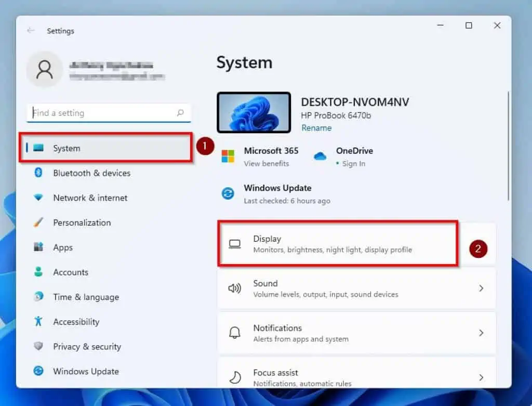Click the Network & internet wifi icon
This screenshot has height=406, width=532.
pyautogui.click(x=38, y=198)
